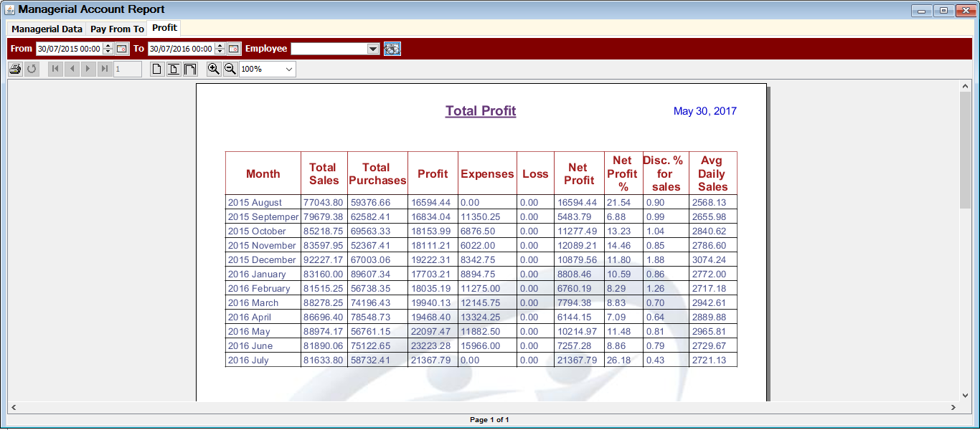The width and height of the screenshot is (980, 430).
Task: Click the Disc. % for sales header
Action: (x=665, y=173)
